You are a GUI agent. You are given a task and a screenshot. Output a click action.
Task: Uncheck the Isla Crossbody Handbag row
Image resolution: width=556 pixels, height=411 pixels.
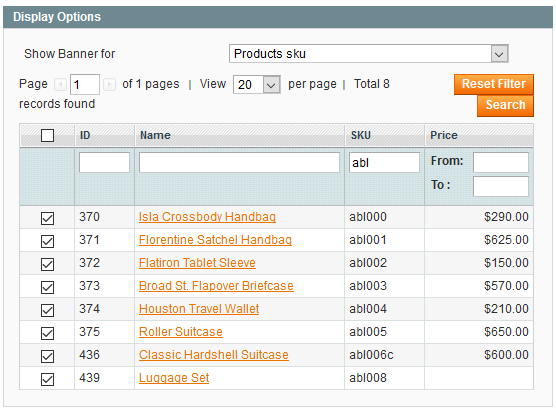tap(47, 218)
